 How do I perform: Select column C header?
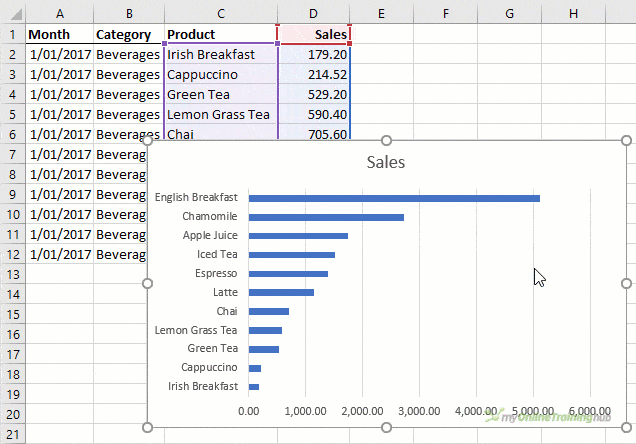click(221, 14)
